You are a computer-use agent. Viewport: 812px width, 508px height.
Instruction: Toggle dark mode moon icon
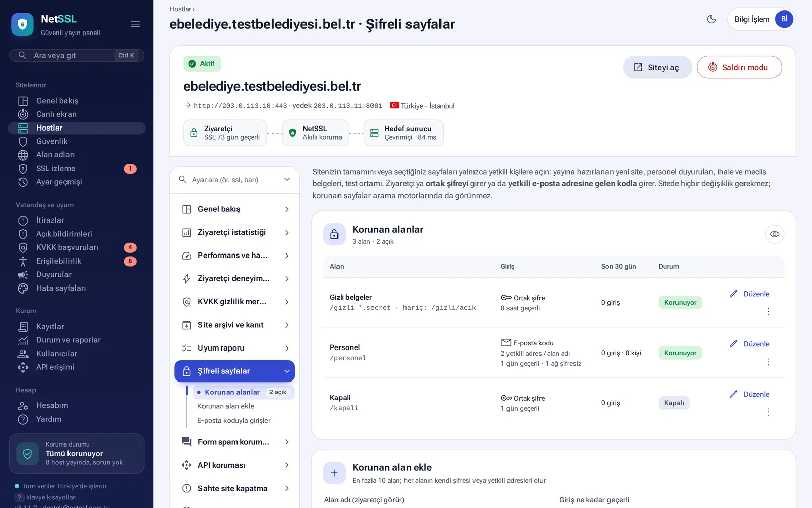pos(712,19)
